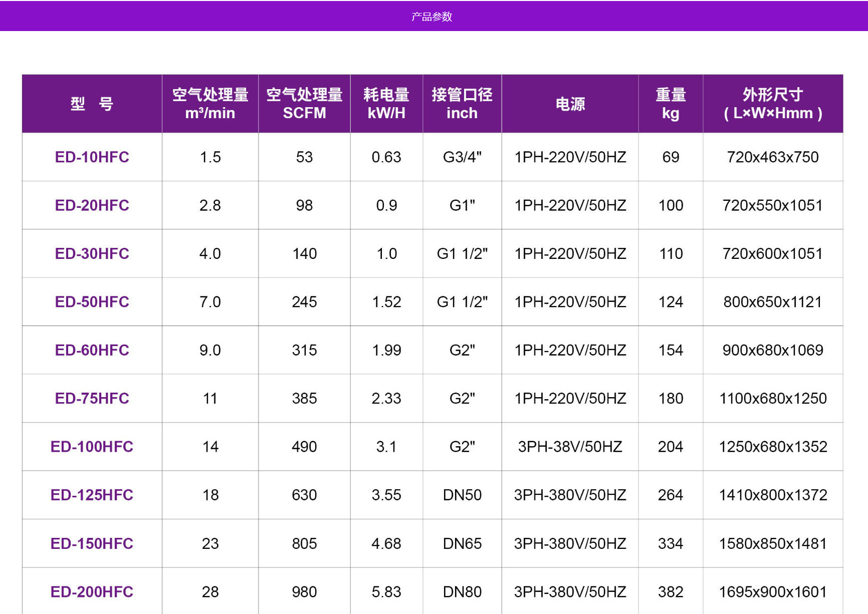Click the 接管口径 inch column header
868x614 pixels.
coord(462,104)
